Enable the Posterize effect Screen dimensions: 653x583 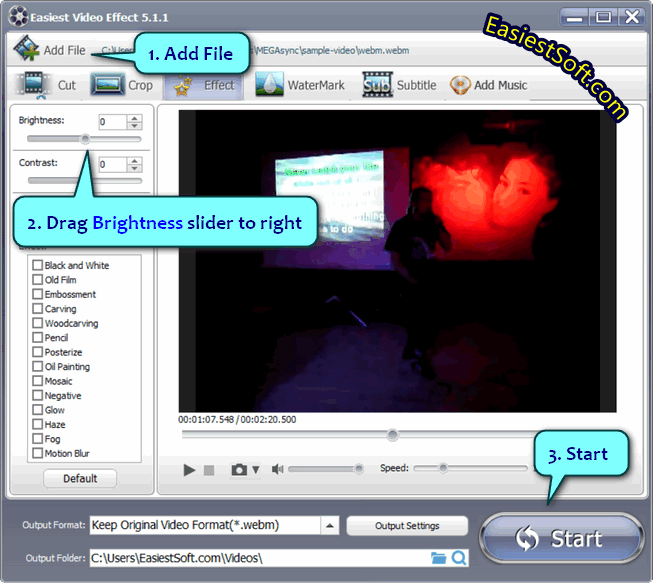tap(37, 352)
